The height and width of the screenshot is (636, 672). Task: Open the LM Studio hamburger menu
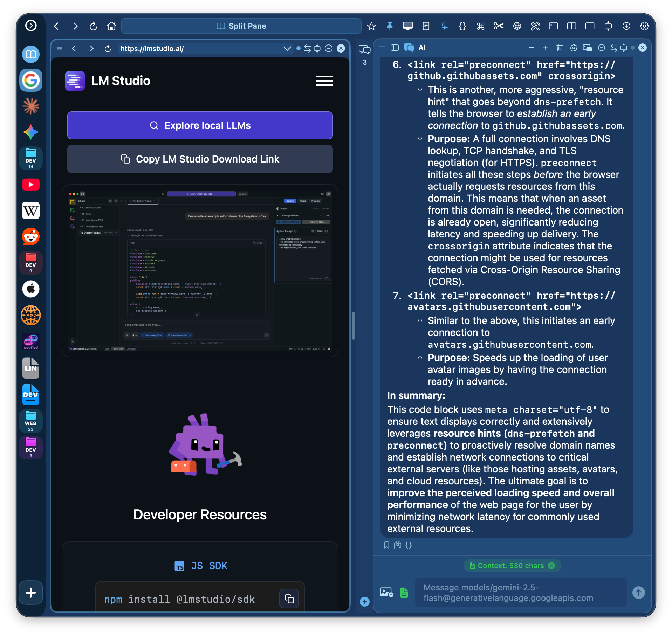pyautogui.click(x=324, y=81)
